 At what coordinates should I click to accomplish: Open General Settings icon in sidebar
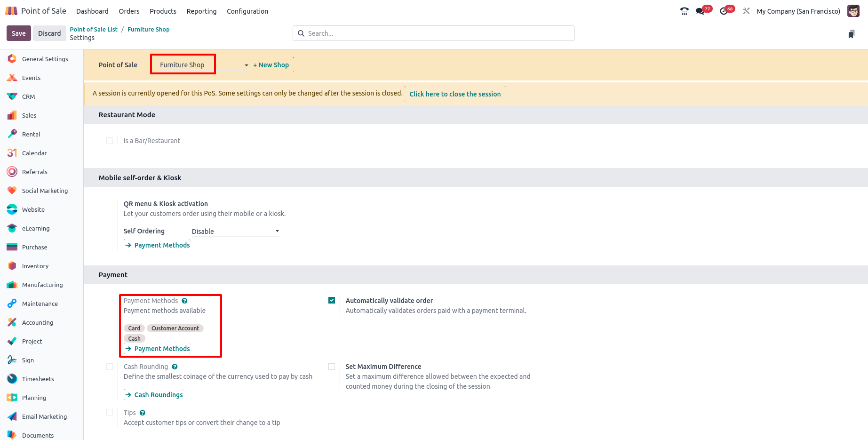click(x=12, y=59)
